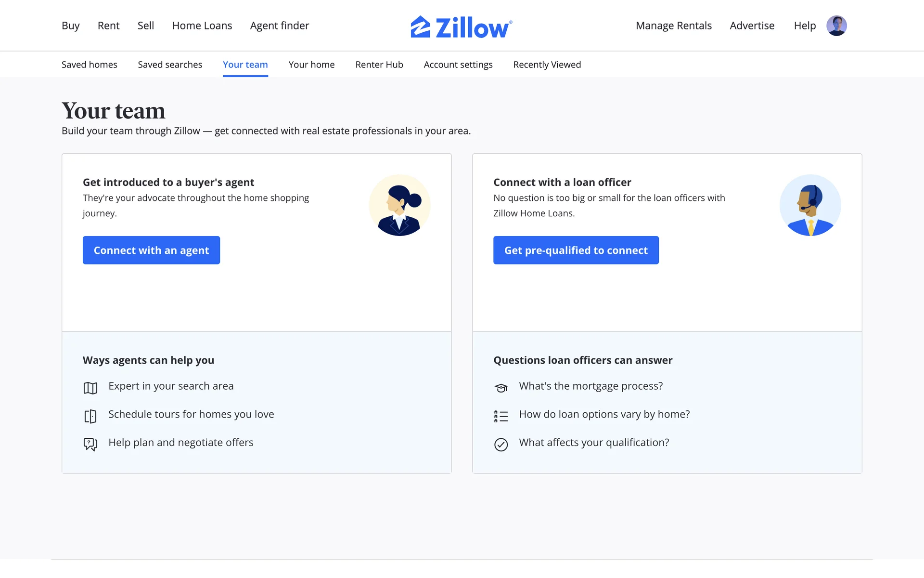This screenshot has height=578, width=924.
Task: Click the checkmark circle qualification icon
Action: pos(501,444)
